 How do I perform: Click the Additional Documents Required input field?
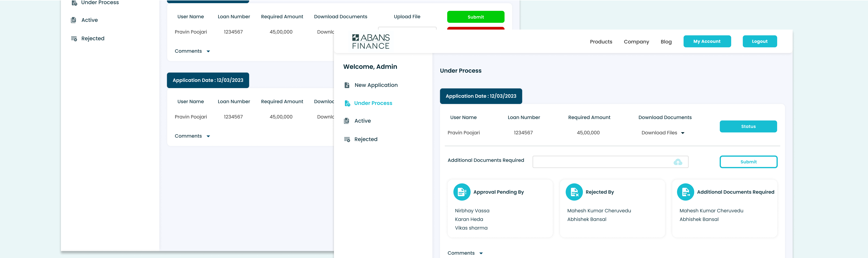click(x=610, y=162)
